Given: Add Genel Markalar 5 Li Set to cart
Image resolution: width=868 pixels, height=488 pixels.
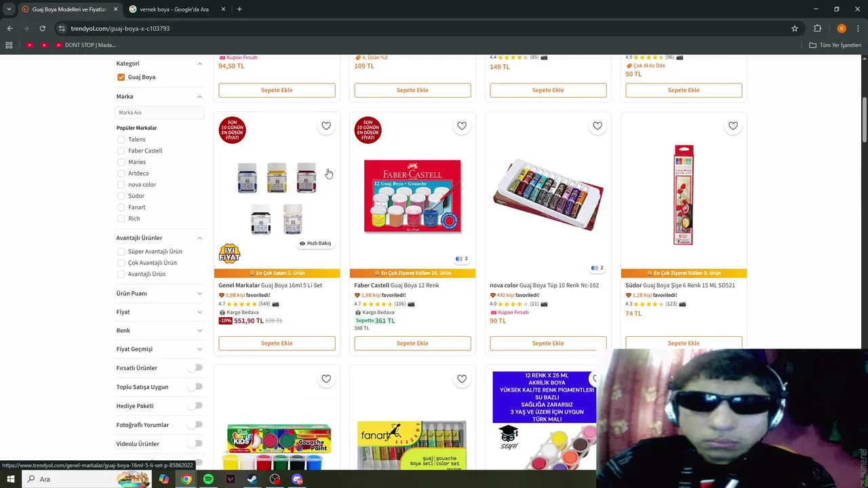Looking at the screenshot, I should click(277, 343).
